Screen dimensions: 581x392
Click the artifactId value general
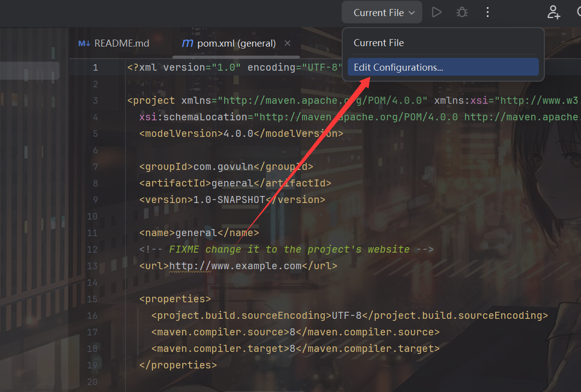232,183
